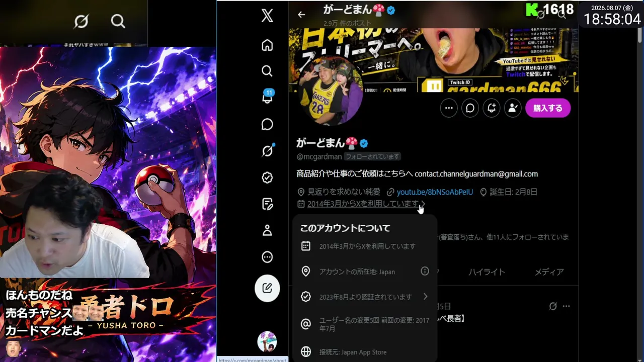Open the note-and-pen sidebar icon
This screenshot has height=362, width=644.
pyautogui.click(x=267, y=204)
